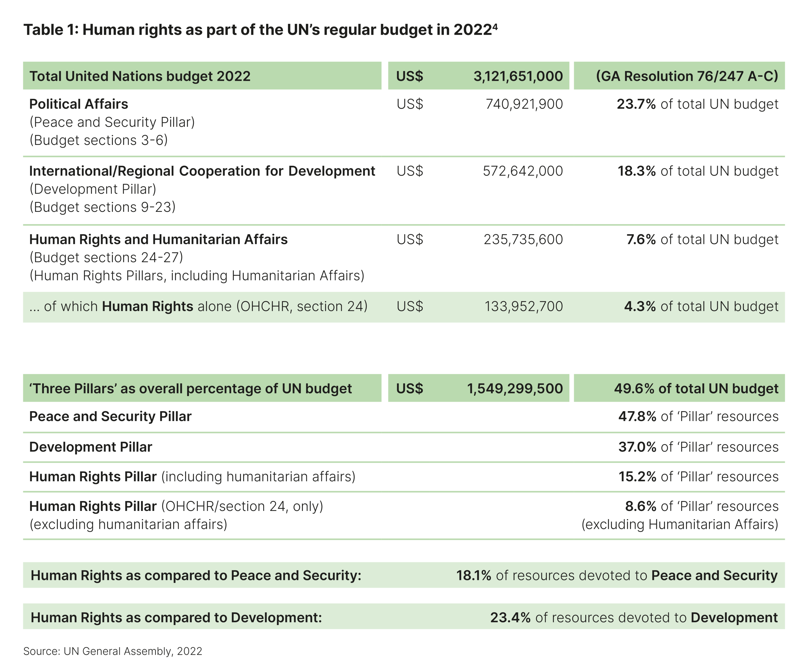Click the 4.3% of total UN budget cell
The image size is (812, 667).
(x=701, y=306)
